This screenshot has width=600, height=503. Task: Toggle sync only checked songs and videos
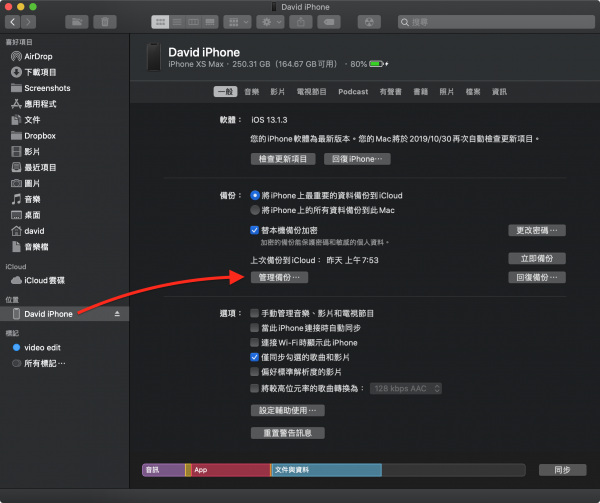click(254, 357)
